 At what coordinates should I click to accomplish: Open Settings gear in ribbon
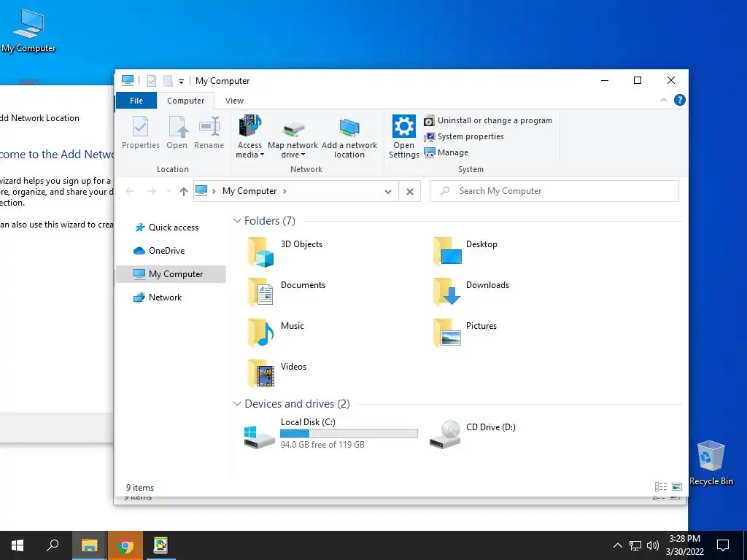[403, 126]
